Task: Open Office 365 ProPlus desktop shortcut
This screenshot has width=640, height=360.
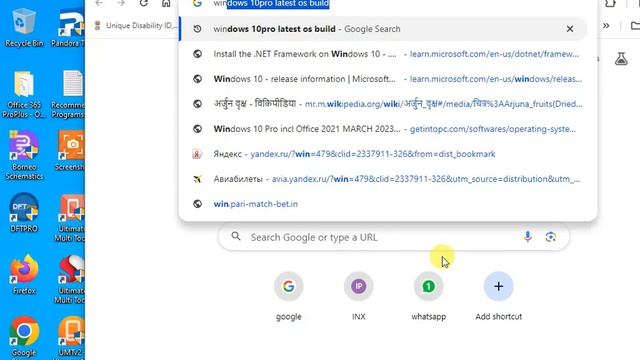Action: tap(24, 95)
